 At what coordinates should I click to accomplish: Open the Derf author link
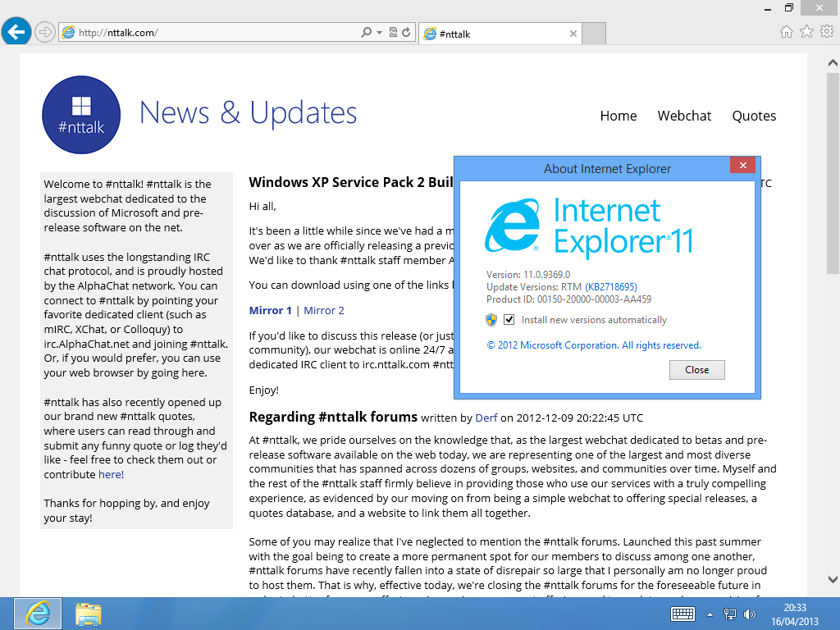point(486,418)
